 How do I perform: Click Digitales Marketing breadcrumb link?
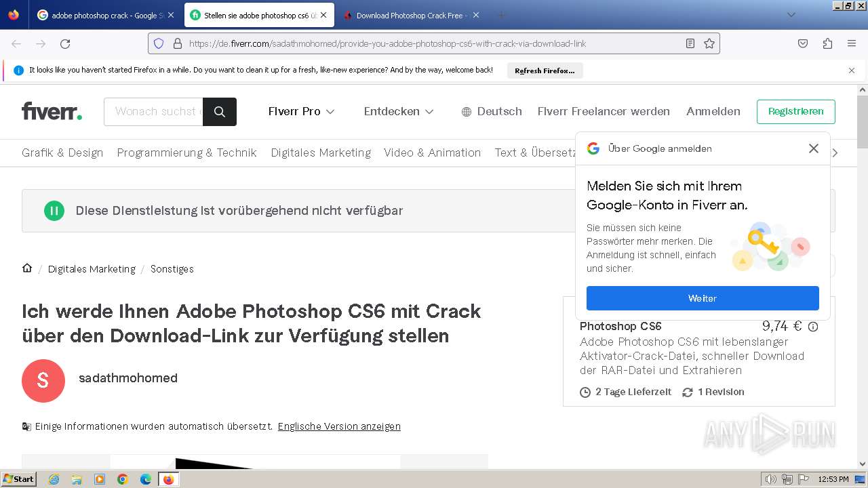(x=92, y=269)
